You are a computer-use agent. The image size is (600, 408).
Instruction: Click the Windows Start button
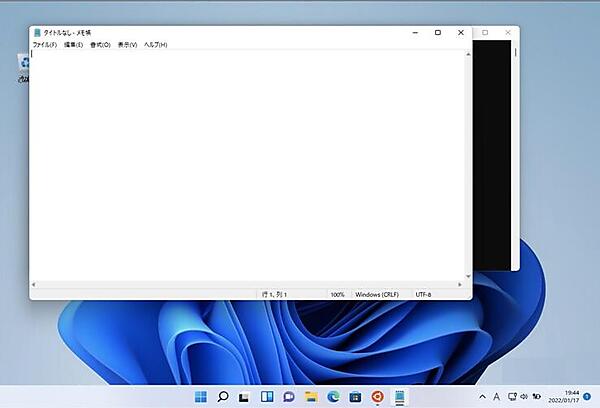click(x=201, y=397)
